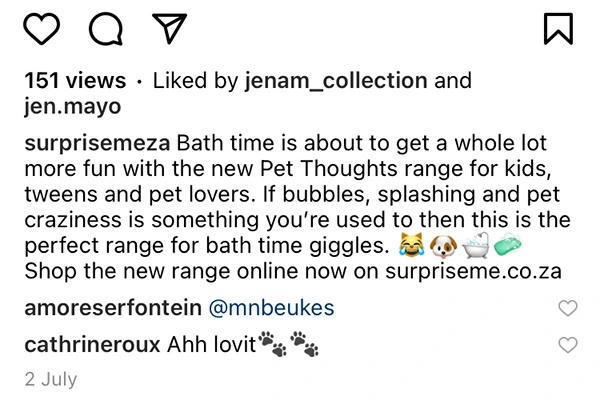Open comments with the speech bubble icon
The height and width of the screenshot is (400, 600).
point(106,29)
